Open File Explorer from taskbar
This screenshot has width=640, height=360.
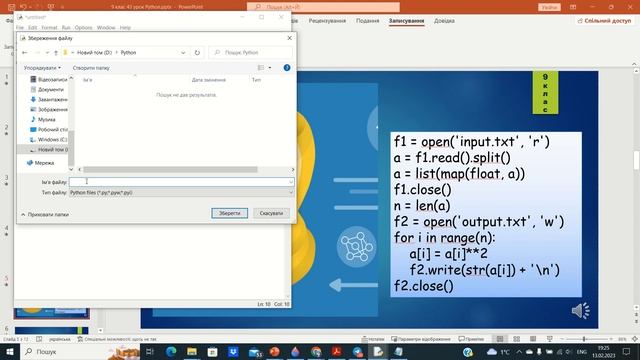tap(192, 351)
